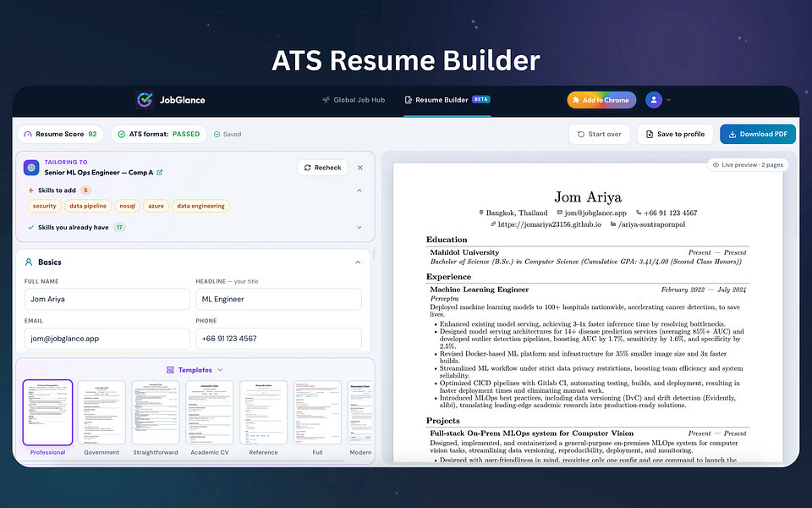812x508 pixels.
Task: Add the data pipeline skill tag
Action: pyautogui.click(x=87, y=206)
